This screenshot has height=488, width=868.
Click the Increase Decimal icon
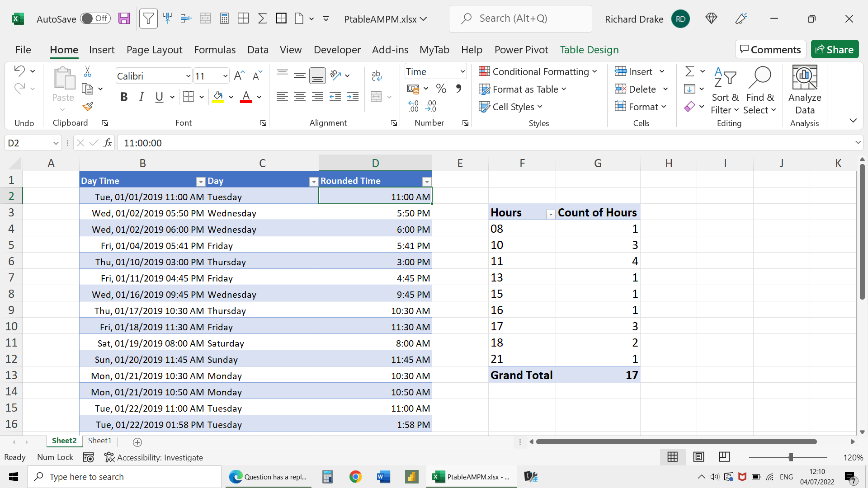point(413,106)
